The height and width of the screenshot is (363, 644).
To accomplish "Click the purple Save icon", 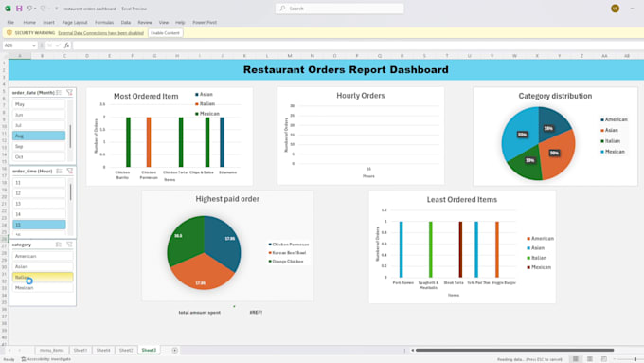I will (x=19, y=9).
